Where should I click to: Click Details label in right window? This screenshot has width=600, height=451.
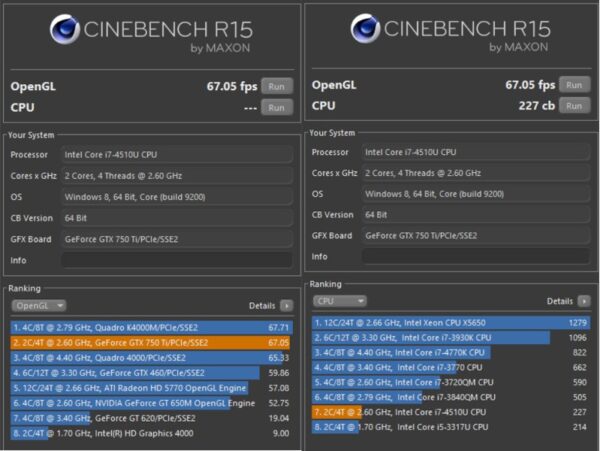(560, 301)
